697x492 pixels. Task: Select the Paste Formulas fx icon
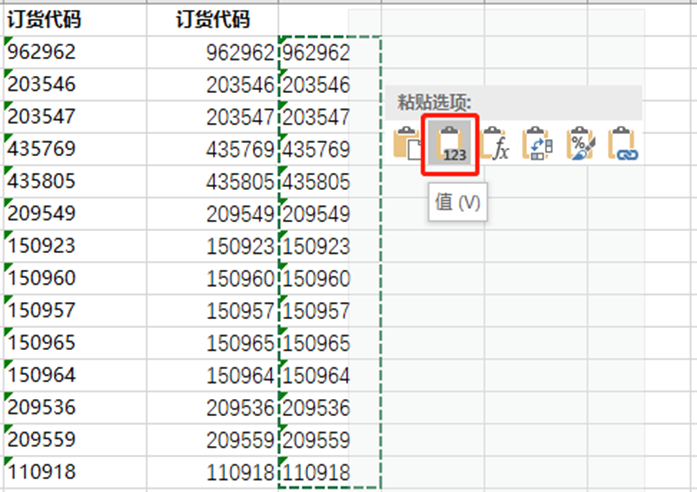tap(494, 144)
